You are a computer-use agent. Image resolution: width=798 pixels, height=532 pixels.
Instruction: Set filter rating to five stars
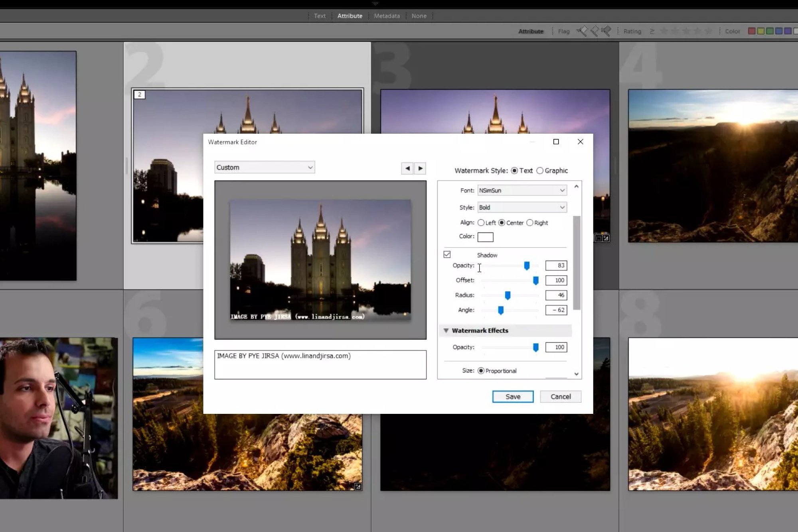tap(708, 31)
